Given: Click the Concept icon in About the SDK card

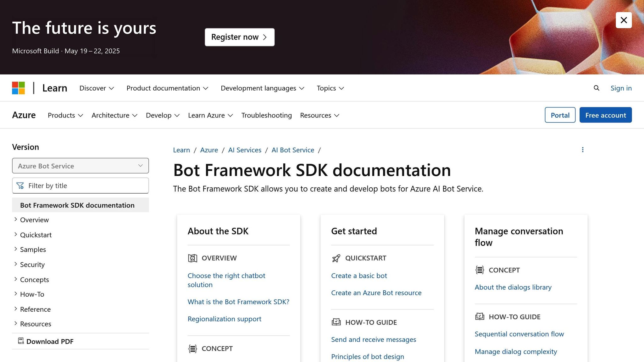Looking at the screenshot, I should coord(192,348).
